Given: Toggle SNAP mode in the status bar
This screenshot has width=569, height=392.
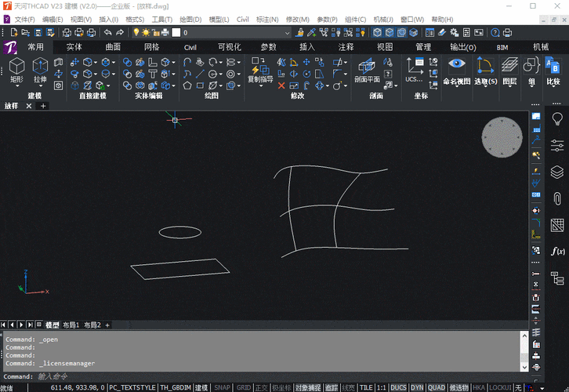Looking at the screenshot, I should 222,387.
